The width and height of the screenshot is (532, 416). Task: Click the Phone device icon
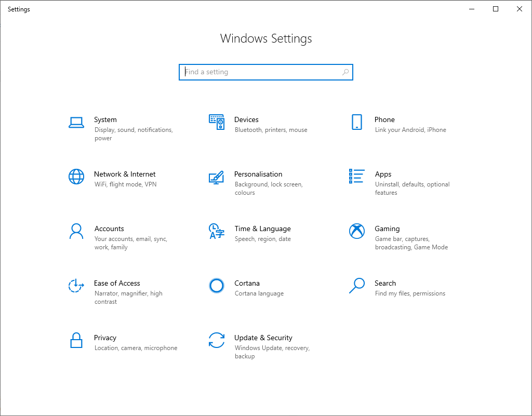[356, 122]
